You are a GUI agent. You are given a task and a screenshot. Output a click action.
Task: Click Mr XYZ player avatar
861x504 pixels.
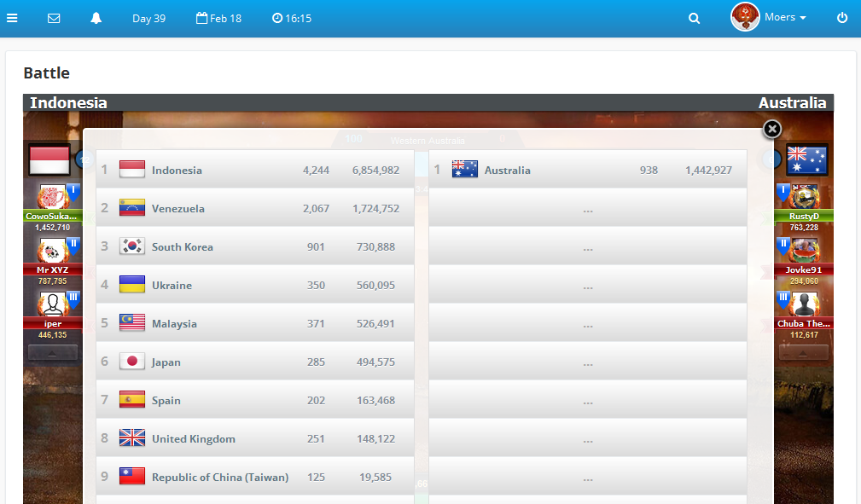pos(53,251)
